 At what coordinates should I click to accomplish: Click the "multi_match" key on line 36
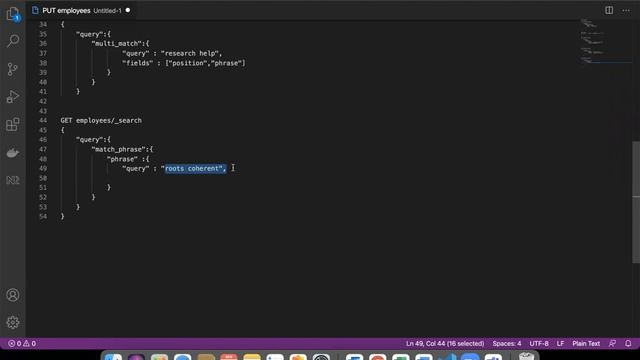pyautogui.click(x=117, y=44)
